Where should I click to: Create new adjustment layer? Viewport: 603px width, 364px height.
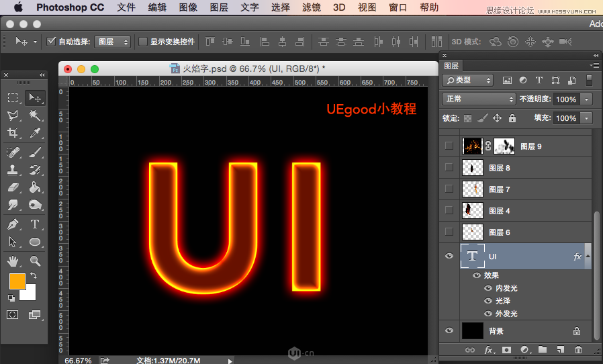[x=525, y=350]
